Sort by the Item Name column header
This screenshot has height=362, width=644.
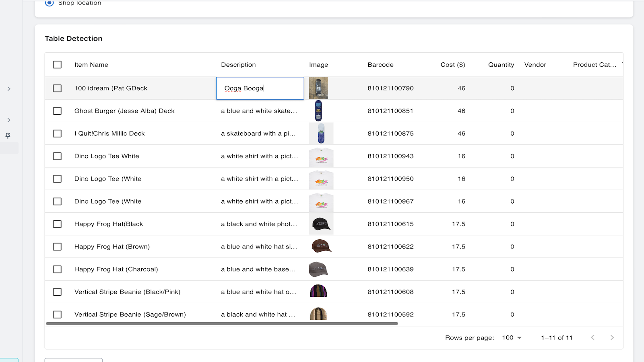[x=91, y=64]
